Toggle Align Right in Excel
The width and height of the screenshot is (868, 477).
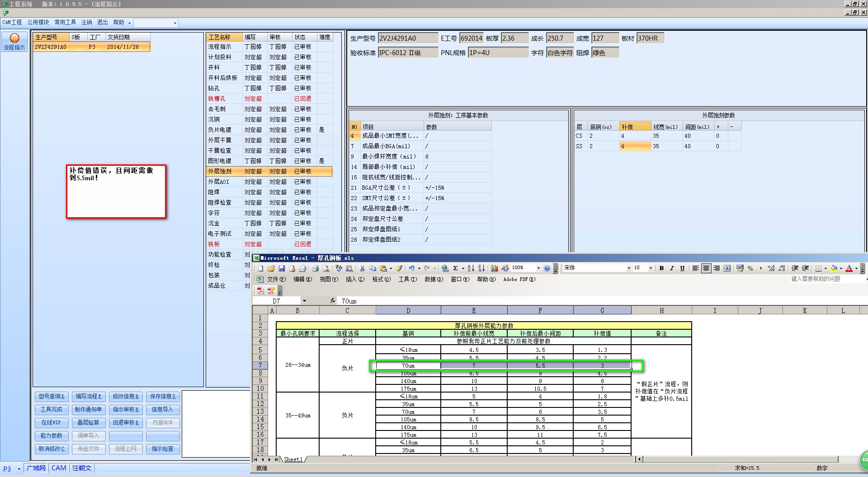click(x=717, y=268)
